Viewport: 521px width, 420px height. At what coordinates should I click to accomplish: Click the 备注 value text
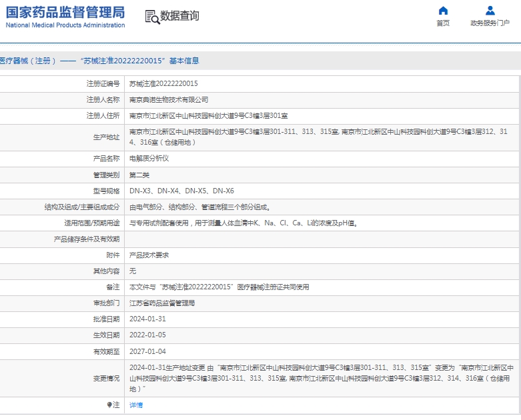click(219, 287)
